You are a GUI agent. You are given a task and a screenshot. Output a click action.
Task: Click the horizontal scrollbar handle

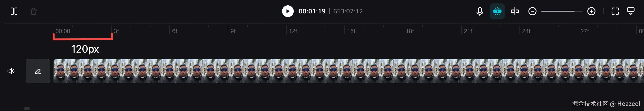27,109
